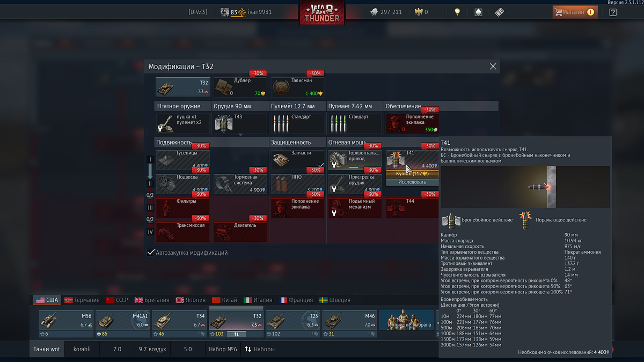This screenshot has width=644, height=362.
Task: Switch to the Швеция nation tab
Action: point(335,300)
